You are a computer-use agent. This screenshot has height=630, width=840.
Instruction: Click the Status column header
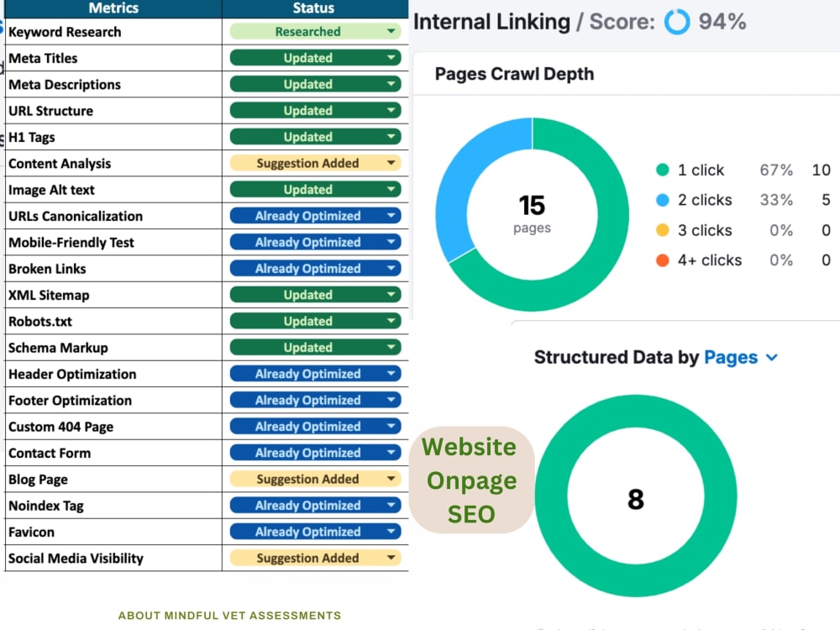315,8
